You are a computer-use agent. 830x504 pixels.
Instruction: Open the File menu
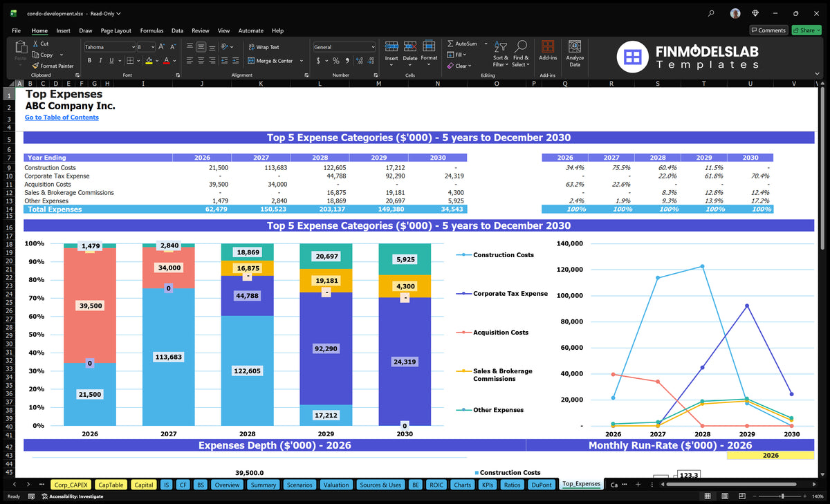[16, 30]
